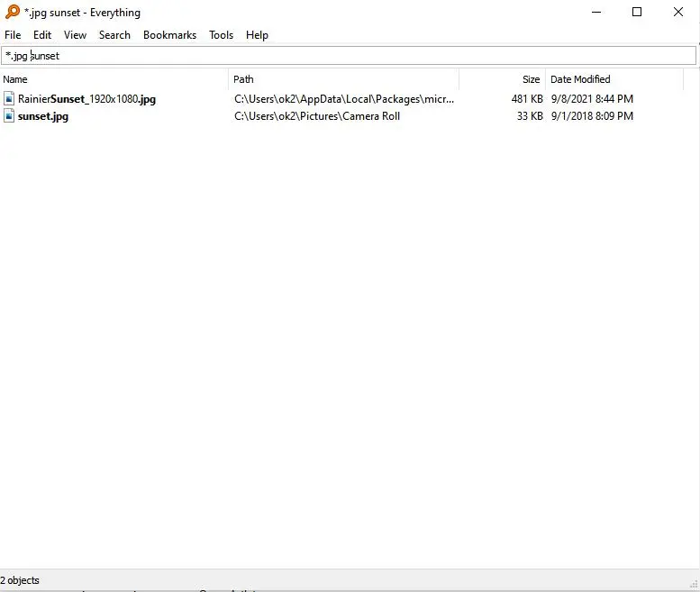
Task: Click the Pictures\Camera Roll path cell
Action: [317, 116]
